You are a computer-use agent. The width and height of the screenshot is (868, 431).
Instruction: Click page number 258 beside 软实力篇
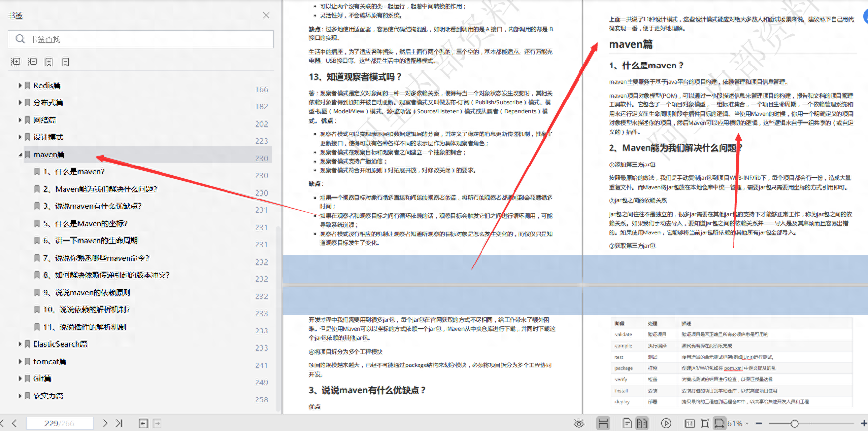(261, 399)
